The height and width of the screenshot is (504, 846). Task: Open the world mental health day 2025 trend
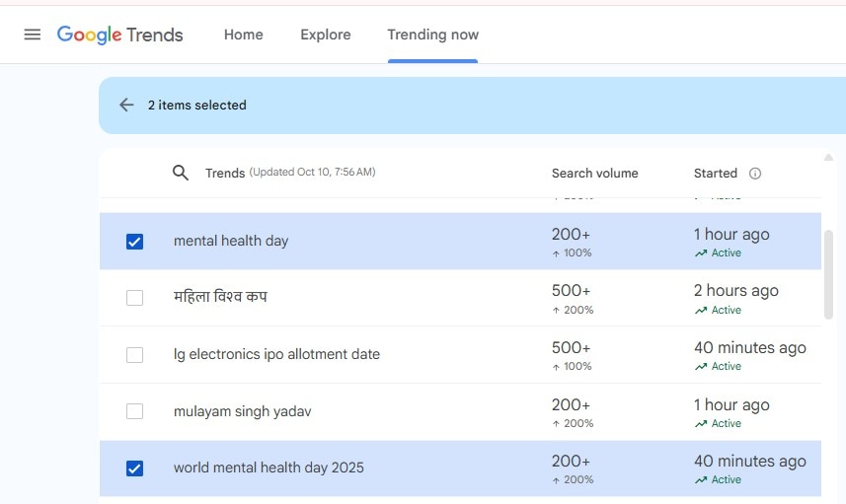269,468
